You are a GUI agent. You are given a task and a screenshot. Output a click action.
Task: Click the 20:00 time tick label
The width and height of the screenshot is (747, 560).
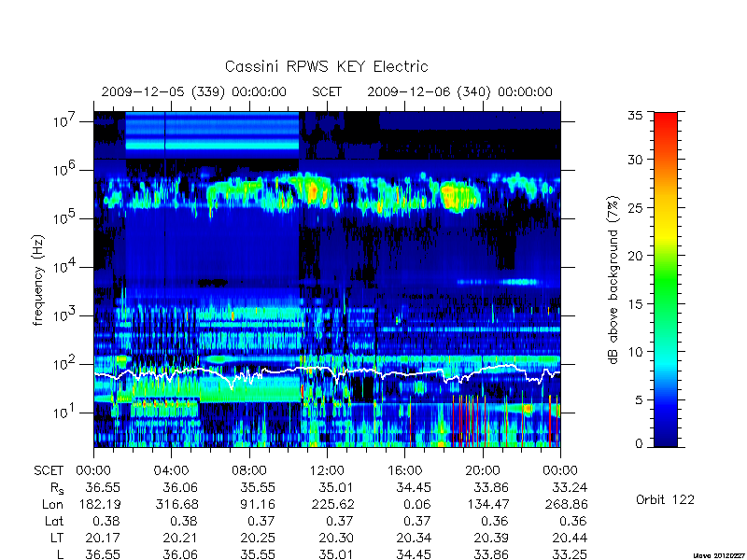pyautogui.click(x=483, y=470)
